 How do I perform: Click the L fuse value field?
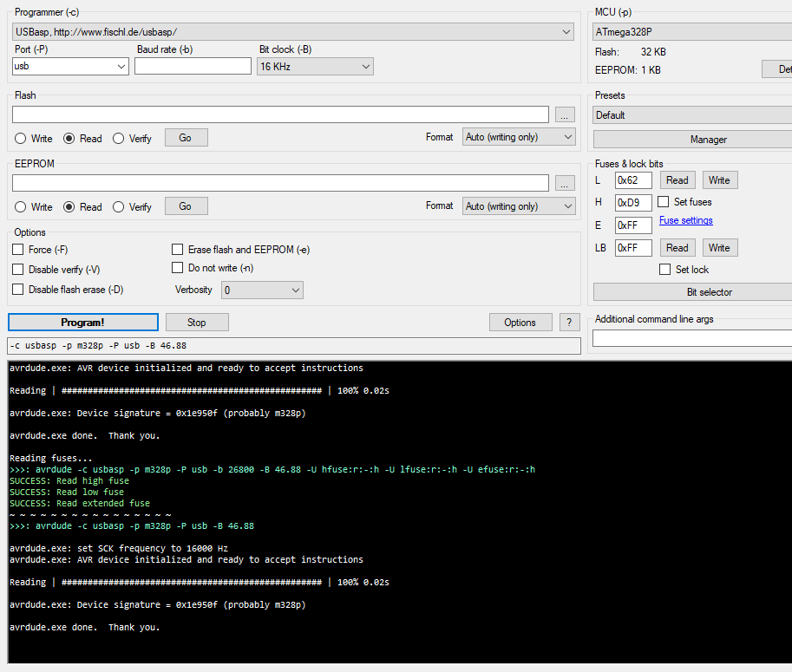[x=632, y=180]
